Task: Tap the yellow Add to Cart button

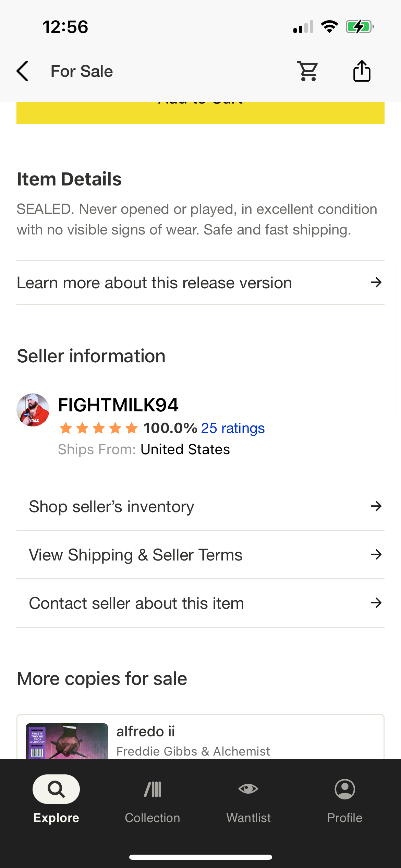Action: pos(200,112)
